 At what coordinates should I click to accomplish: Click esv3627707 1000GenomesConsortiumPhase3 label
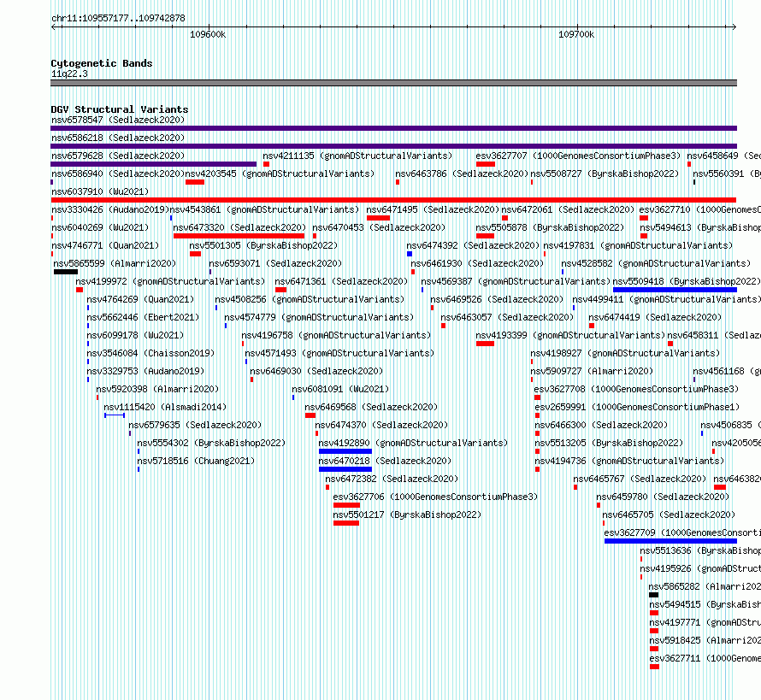click(x=578, y=156)
